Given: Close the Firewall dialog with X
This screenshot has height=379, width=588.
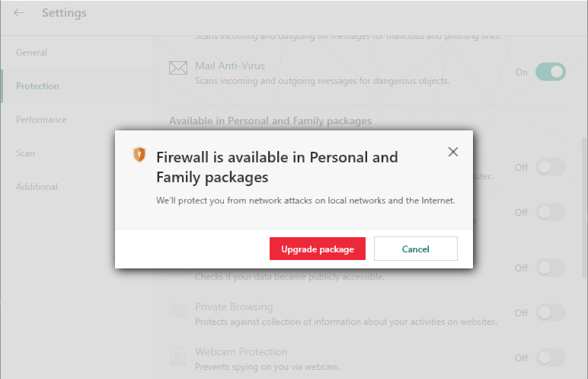Looking at the screenshot, I should click(453, 152).
